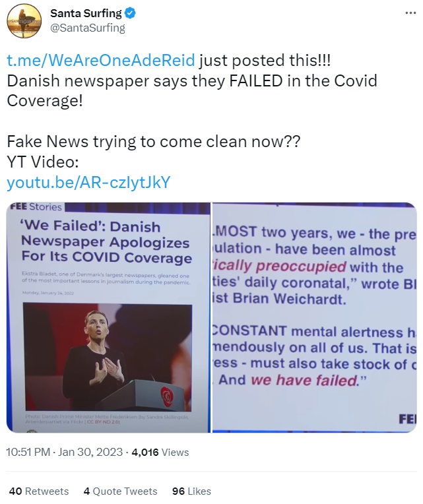Image resolution: width=423 pixels, height=504 pixels.
Task: Show the 40 Retweets list
Action: [39, 491]
